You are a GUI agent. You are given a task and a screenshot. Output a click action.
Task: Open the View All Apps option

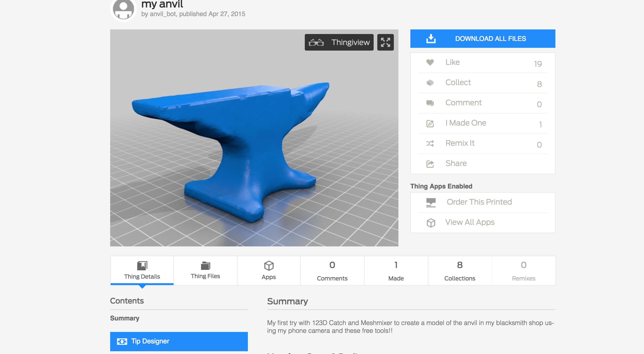[470, 222]
